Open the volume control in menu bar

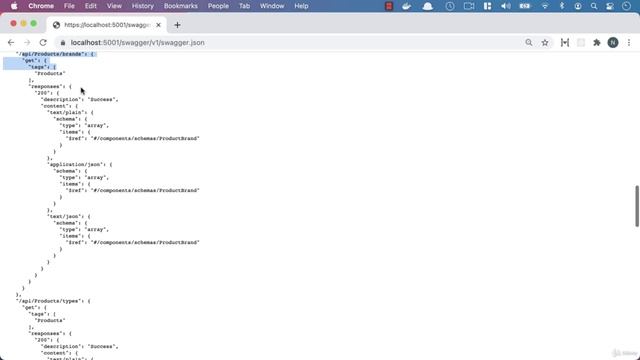tap(505, 6)
